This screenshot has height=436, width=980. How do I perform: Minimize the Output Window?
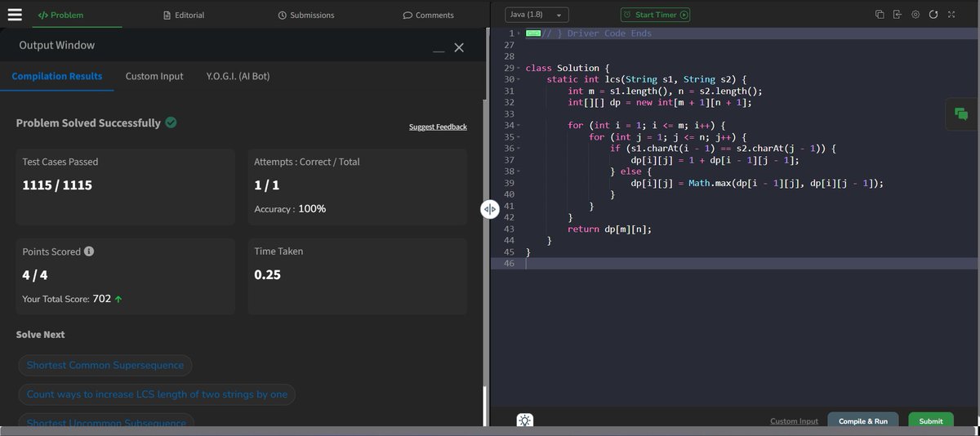point(439,50)
